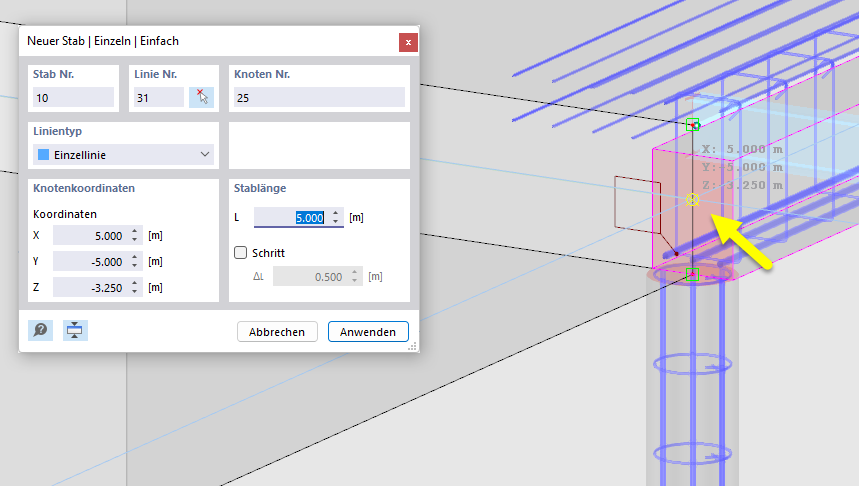Increase member length L with up arrow
Viewport: 859px width, 486px height.
tap(336, 213)
